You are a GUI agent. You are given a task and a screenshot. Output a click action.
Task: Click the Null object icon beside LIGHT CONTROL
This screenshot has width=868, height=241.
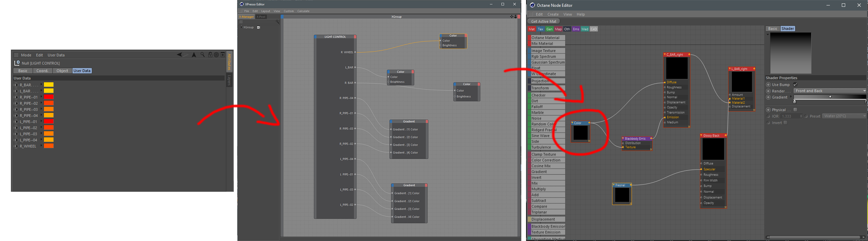point(17,63)
